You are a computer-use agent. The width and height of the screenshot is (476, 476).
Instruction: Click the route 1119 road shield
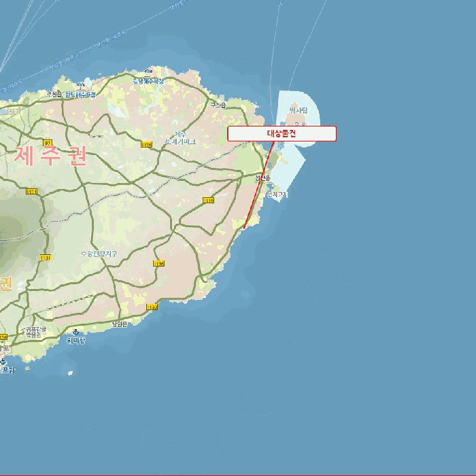(207, 201)
